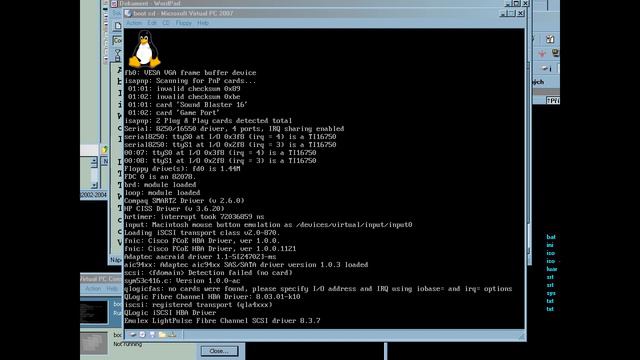Viewport: 640px width, 360px height.
Task: Click the 'QLogic iSCSI HBA Driver' line
Action: point(170,313)
